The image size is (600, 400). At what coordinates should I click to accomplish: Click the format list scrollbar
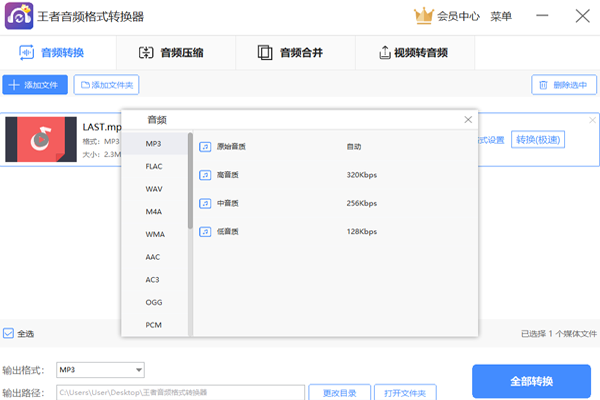pos(190,180)
